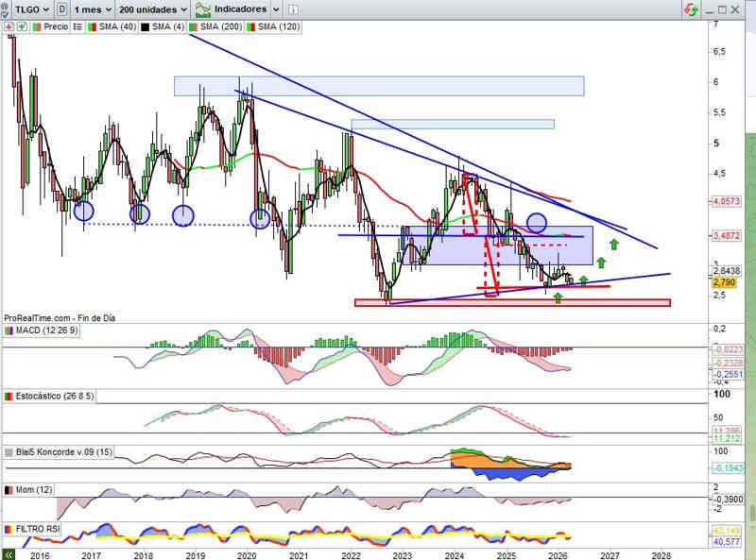
Task: Click the red down-arrow icon before Precio
Action: [9, 27]
